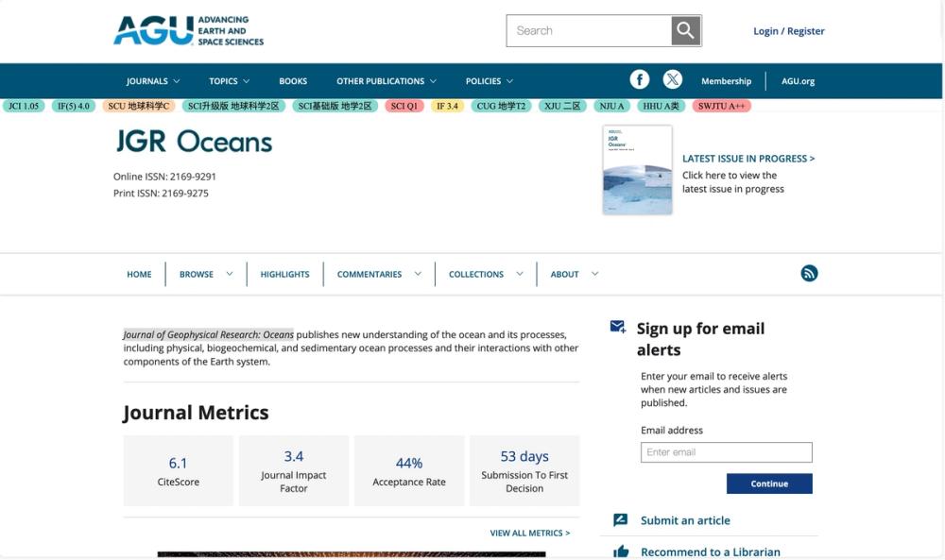Click Login / Register link
945x560 pixels.
coord(789,31)
